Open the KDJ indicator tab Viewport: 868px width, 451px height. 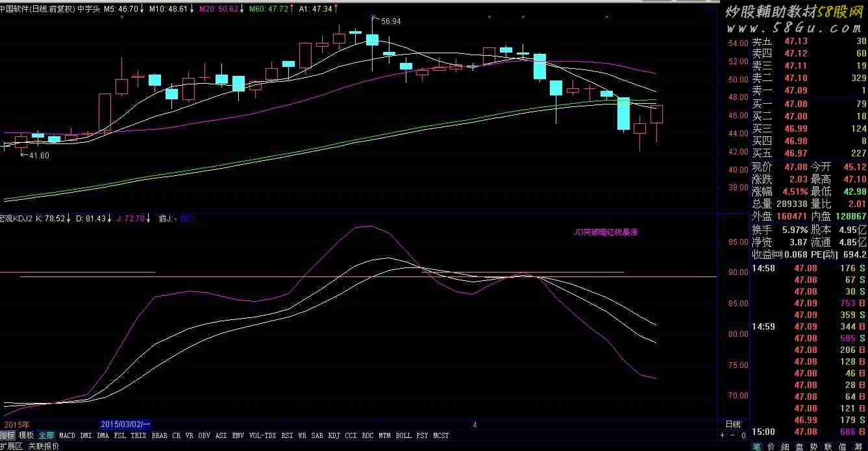tap(334, 435)
